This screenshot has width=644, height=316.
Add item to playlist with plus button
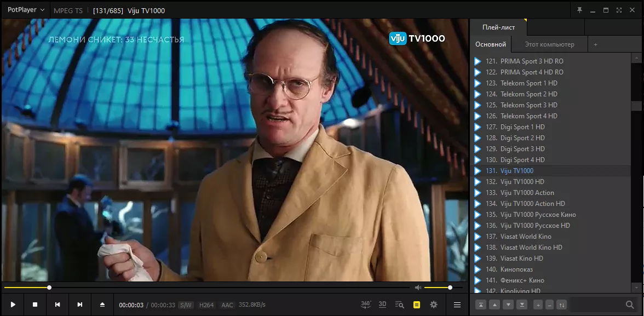pyautogui.click(x=538, y=304)
